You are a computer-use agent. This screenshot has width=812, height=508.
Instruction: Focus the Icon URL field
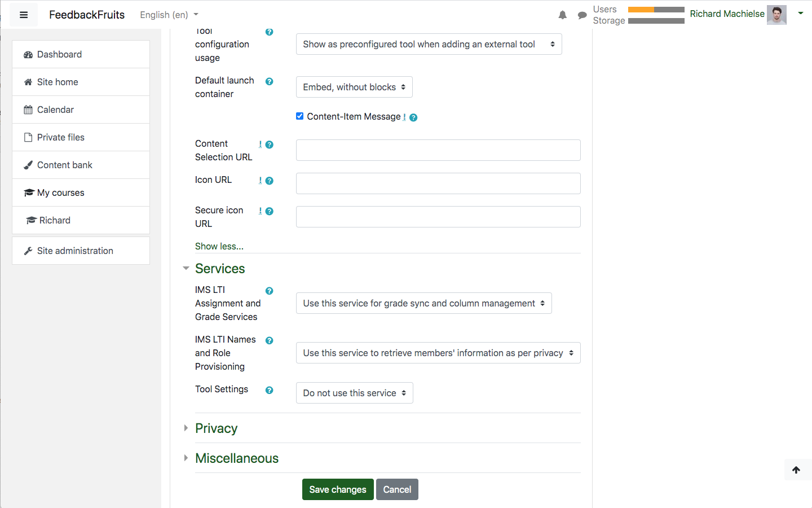point(438,183)
